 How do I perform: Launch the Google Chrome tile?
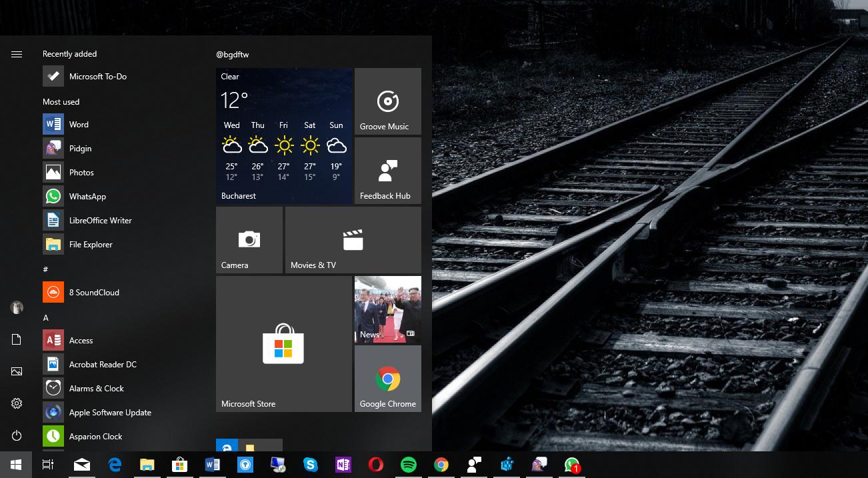tap(388, 379)
